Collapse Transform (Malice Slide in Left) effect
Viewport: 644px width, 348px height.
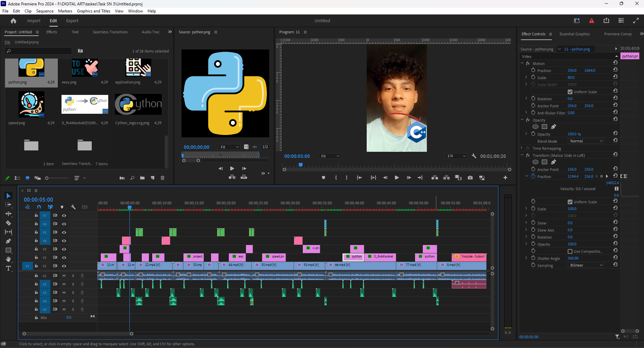(522, 155)
